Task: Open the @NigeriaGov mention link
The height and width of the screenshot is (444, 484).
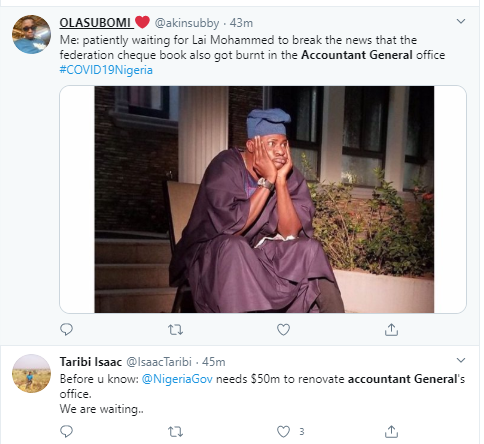Action: tap(177, 379)
